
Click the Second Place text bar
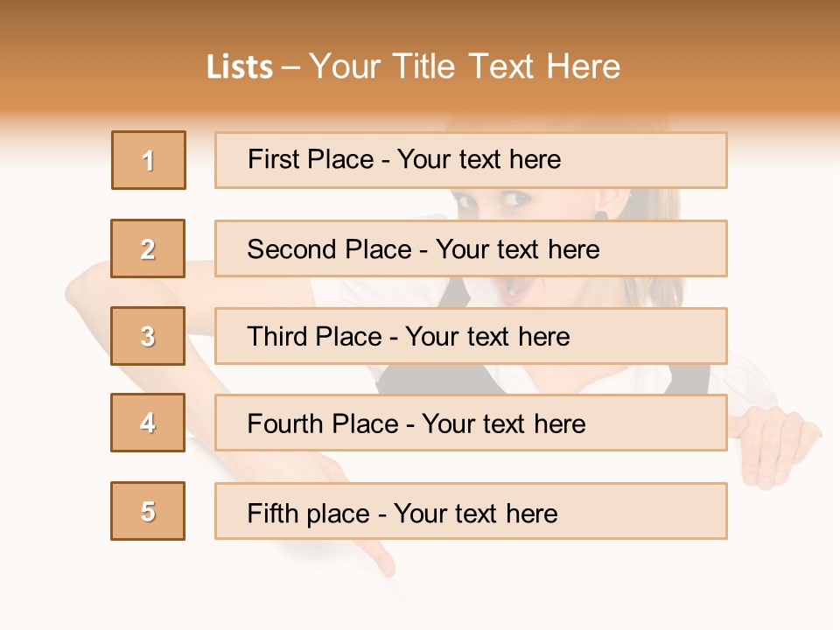(471, 248)
